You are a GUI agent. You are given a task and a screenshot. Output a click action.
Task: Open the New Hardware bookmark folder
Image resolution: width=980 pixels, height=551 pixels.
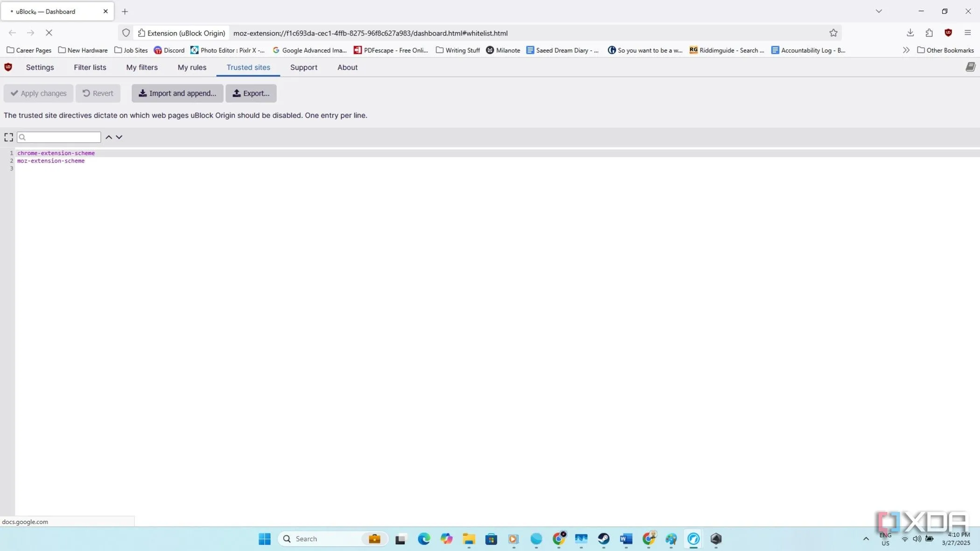(83, 50)
